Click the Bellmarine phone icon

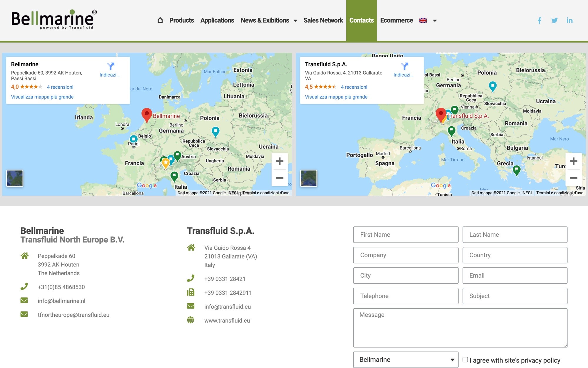(24, 286)
